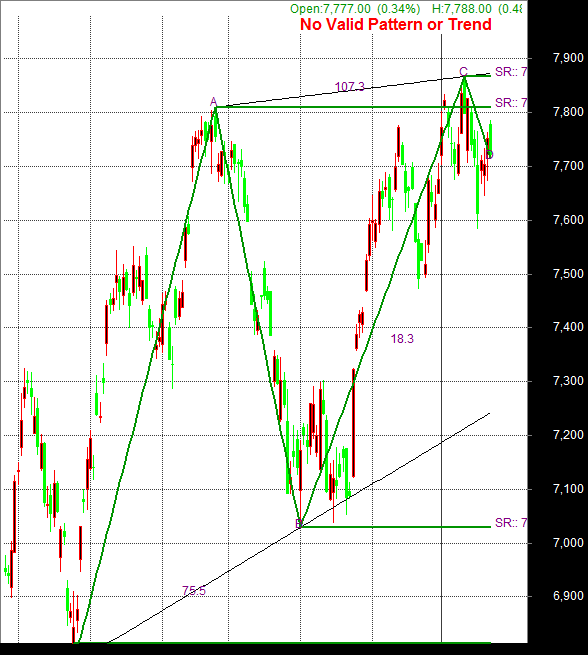Click the SR label on the point A level

[x=511, y=103]
